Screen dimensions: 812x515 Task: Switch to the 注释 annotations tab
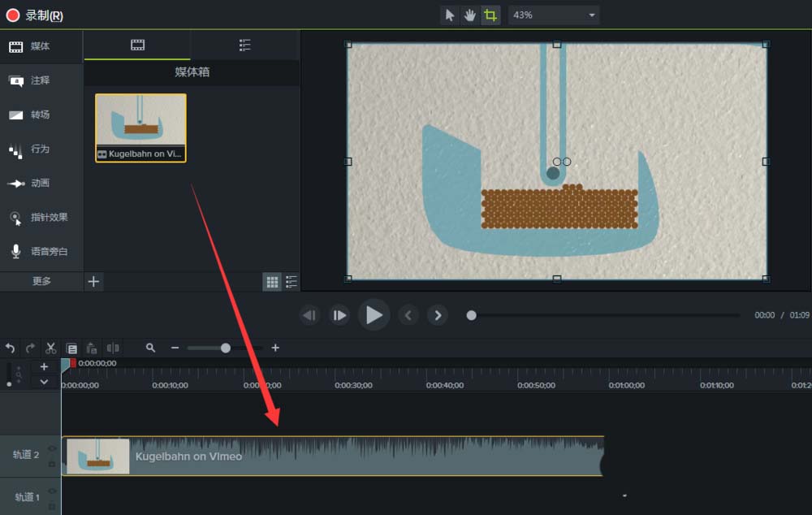point(41,80)
